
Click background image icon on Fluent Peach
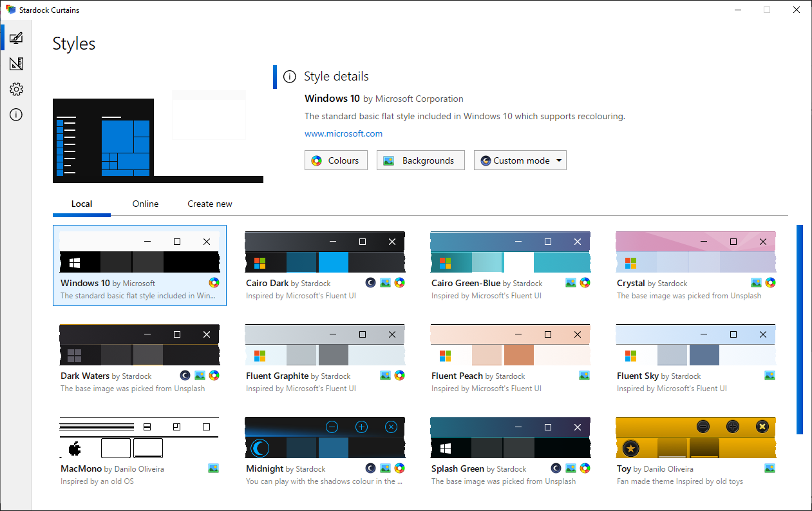click(x=585, y=376)
